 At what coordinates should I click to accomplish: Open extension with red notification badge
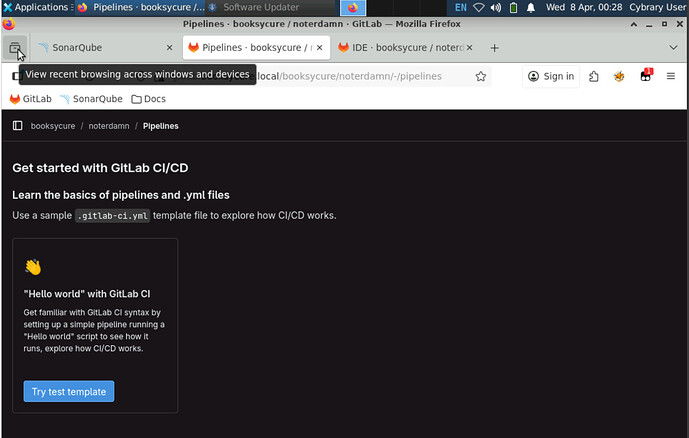pos(645,76)
